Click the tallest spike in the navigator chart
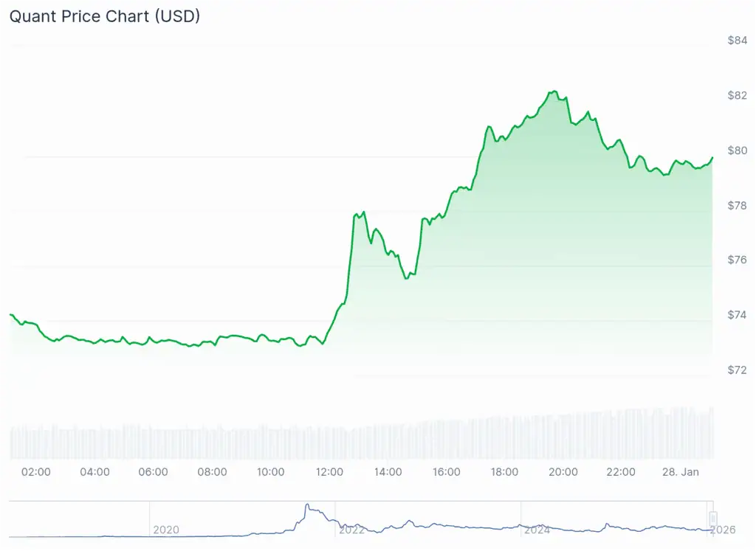This screenshot has height=551, width=756. point(307,506)
